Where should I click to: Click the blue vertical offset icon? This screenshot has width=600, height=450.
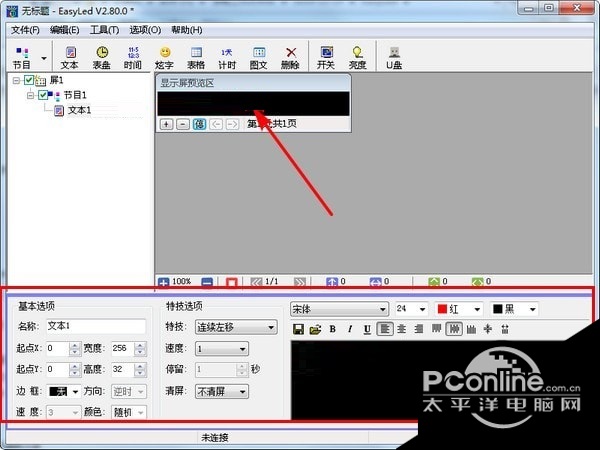[332, 282]
